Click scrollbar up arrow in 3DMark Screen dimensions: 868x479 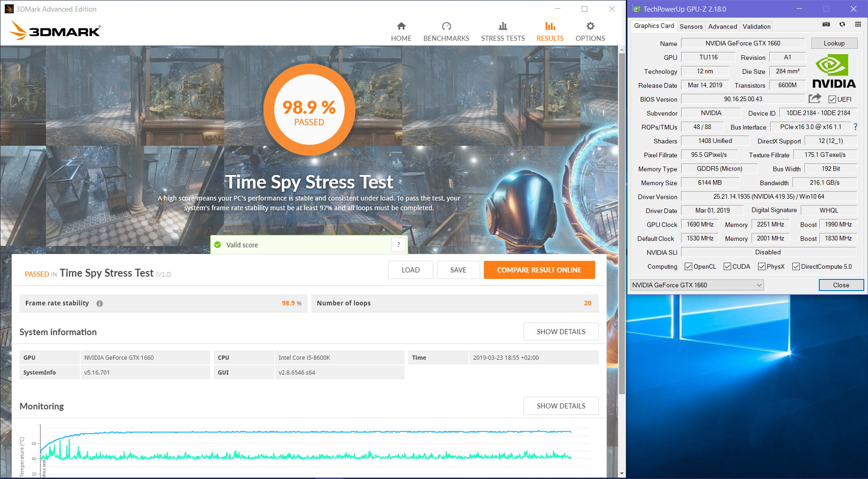(622, 49)
